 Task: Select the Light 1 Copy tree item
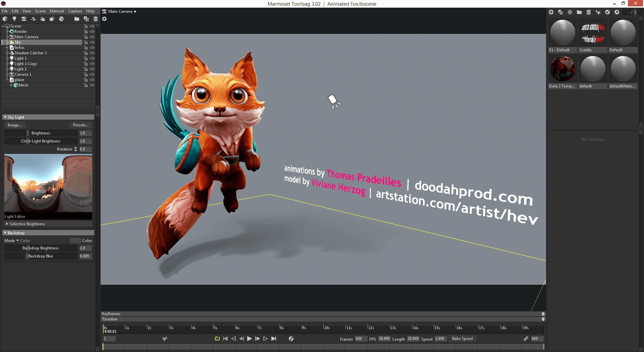25,64
